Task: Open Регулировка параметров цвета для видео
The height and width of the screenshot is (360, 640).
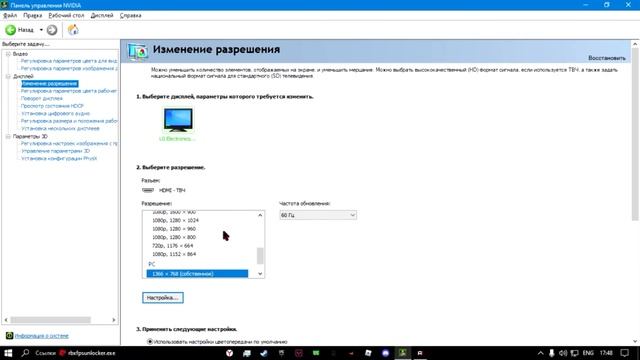Action: pos(69,61)
